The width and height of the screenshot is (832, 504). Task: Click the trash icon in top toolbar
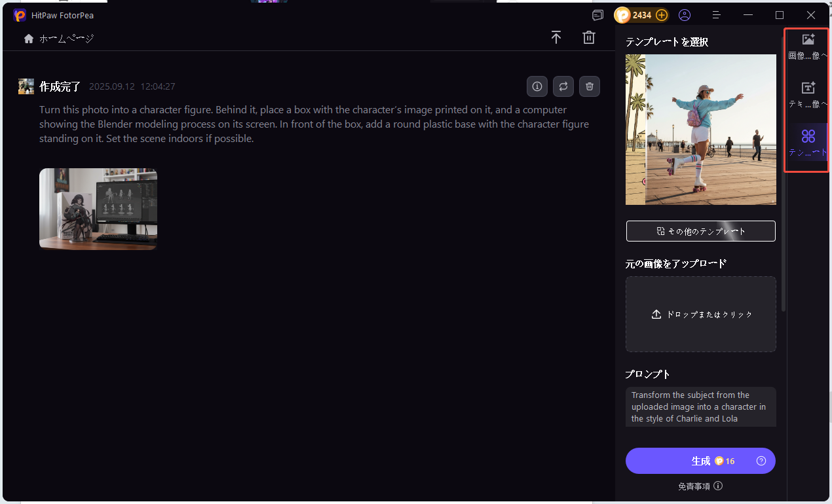click(x=589, y=37)
